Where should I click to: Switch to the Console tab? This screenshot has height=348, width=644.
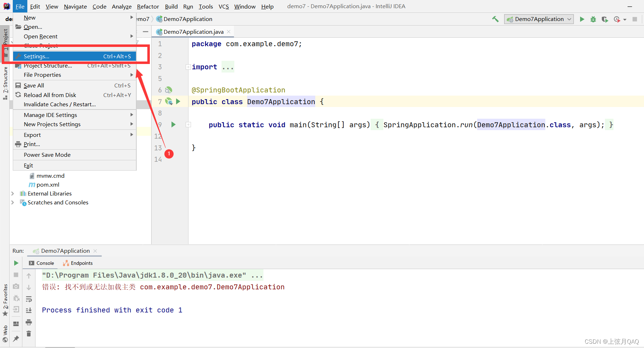(x=42, y=263)
